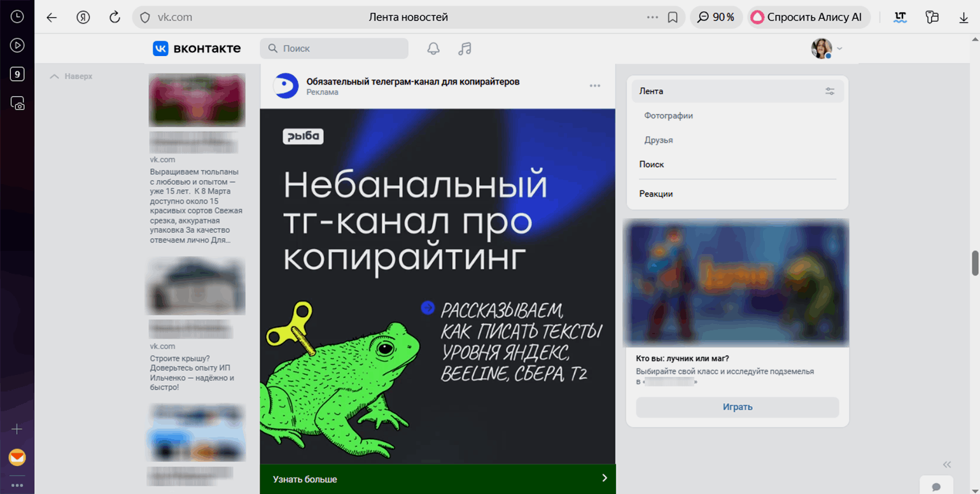Open ad post three-dots menu
Screen dimensions: 980x494
click(595, 86)
